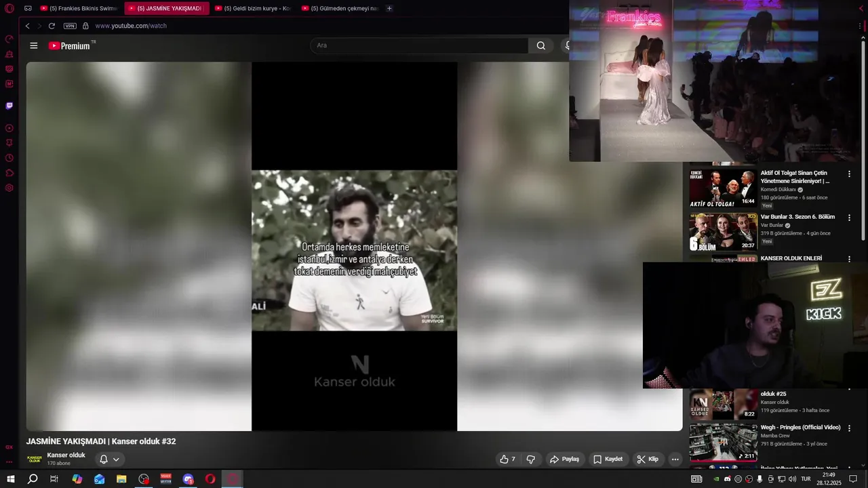Open Opera browser red icon in taskbar
This screenshot has width=868, height=488.
click(x=210, y=479)
